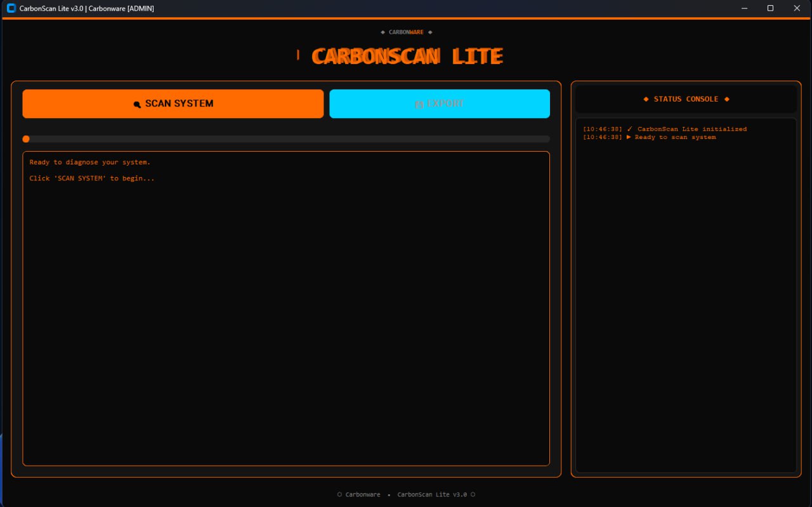Image resolution: width=812 pixels, height=507 pixels.
Task: Click the empty progress bar track
Action: point(285,139)
